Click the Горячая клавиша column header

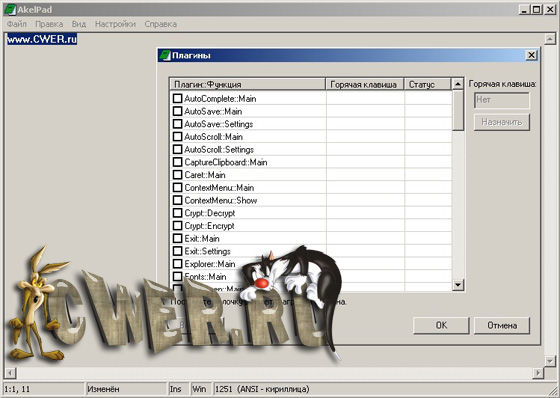click(x=365, y=84)
